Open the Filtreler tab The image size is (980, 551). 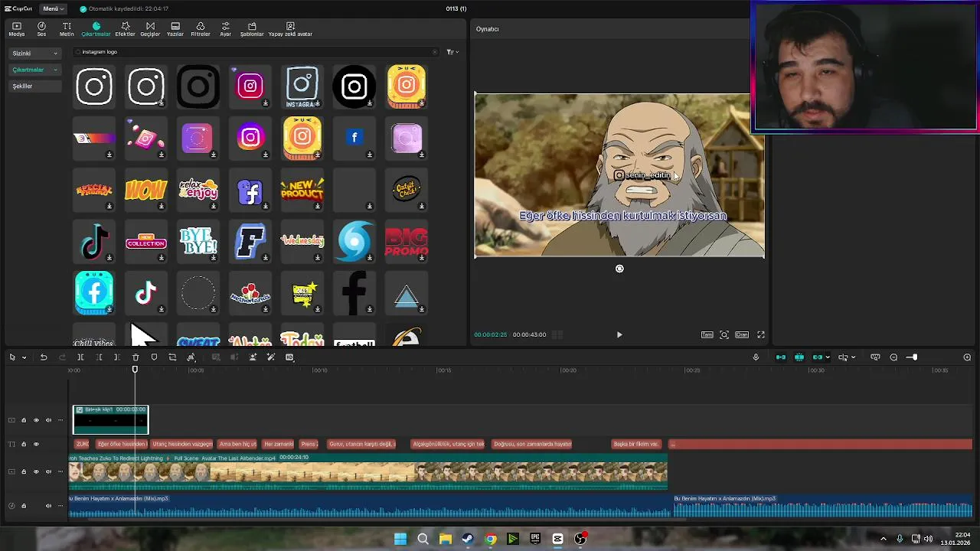200,29
